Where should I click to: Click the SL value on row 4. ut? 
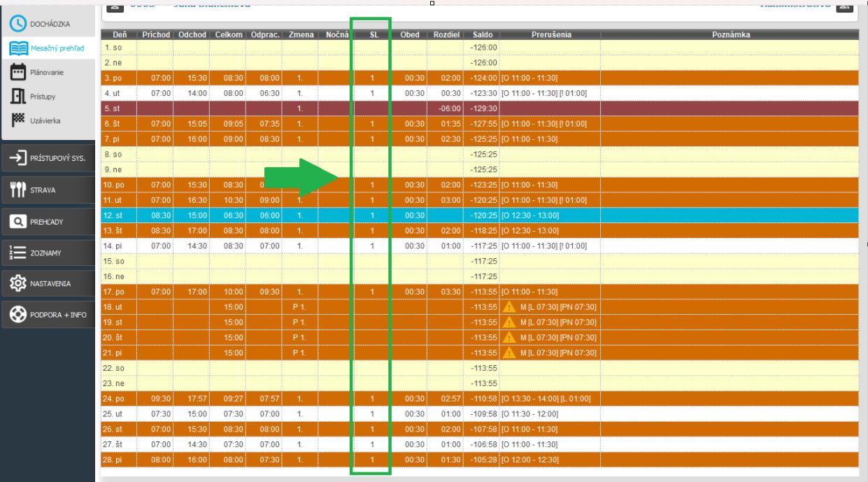(x=373, y=93)
